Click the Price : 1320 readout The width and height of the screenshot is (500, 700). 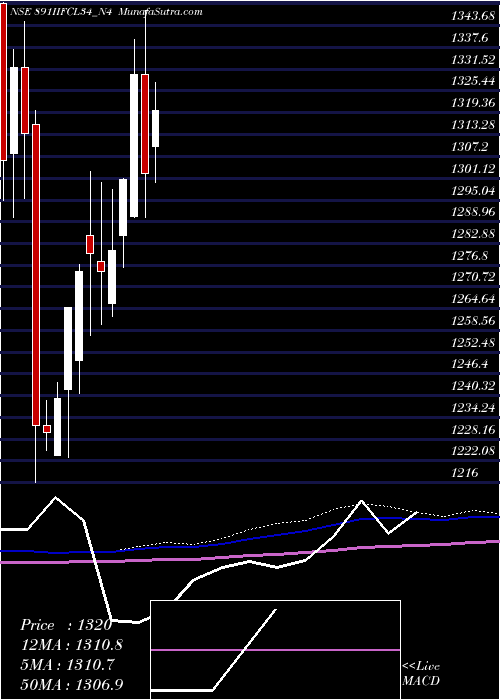66,625
